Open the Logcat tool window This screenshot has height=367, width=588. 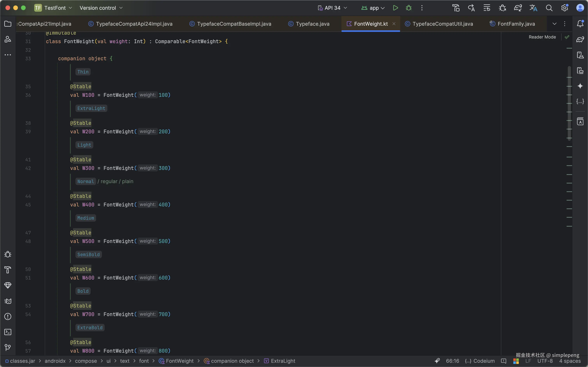tap(8, 301)
